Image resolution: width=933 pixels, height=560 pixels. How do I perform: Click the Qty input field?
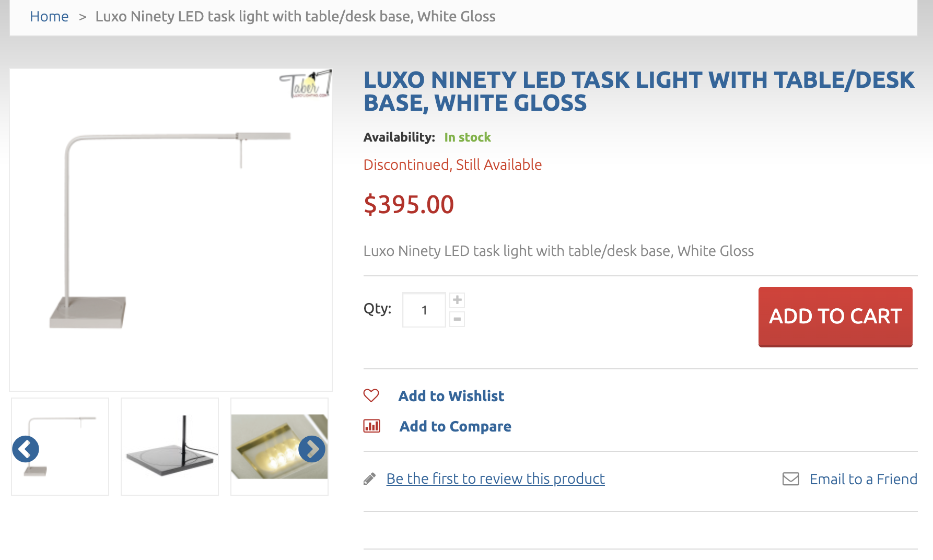[424, 310]
